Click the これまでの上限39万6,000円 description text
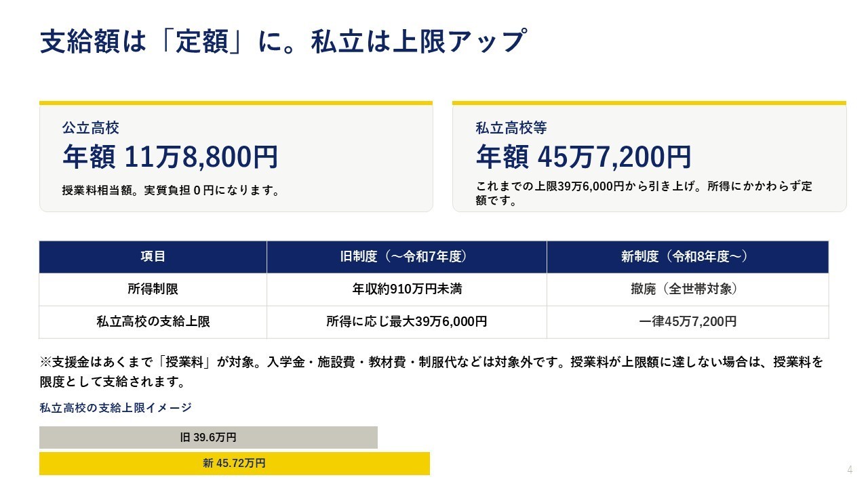This screenshot has width=868, height=488. [x=644, y=193]
